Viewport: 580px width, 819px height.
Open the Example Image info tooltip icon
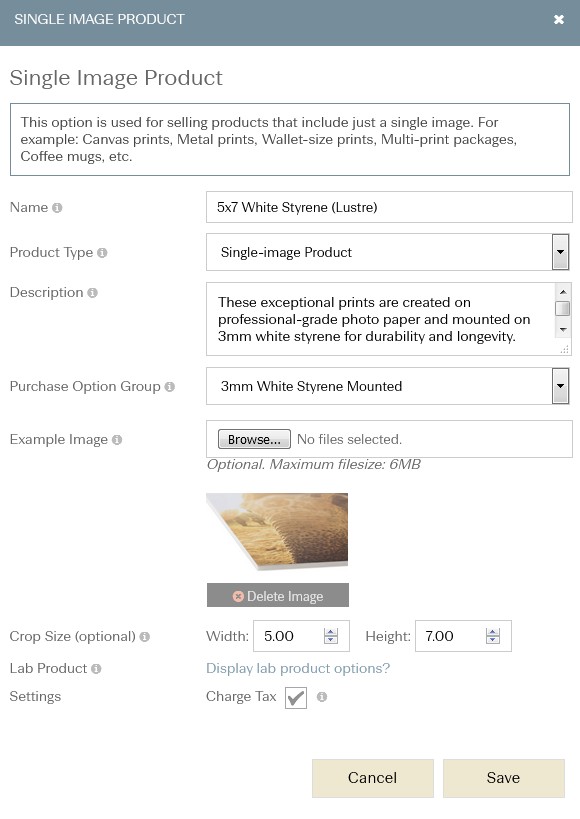[x=117, y=440]
